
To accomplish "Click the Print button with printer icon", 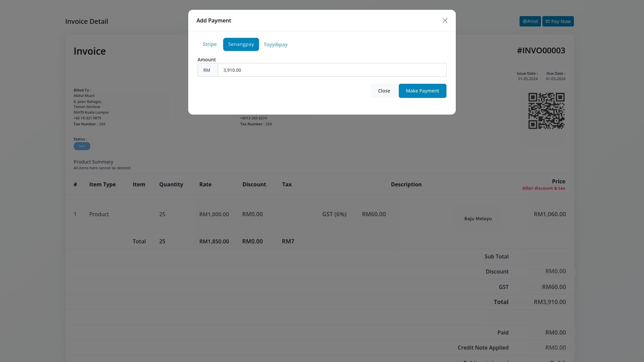I will click(530, 21).
